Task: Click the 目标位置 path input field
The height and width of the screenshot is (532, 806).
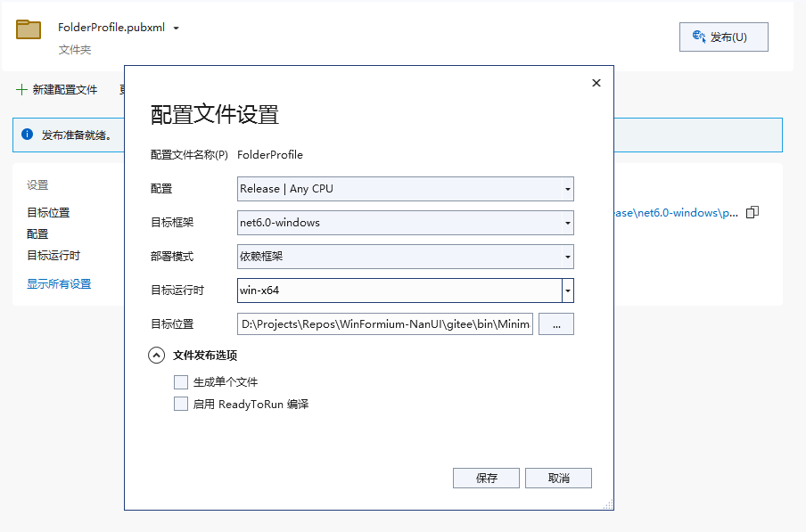Action: [x=385, y=324]
